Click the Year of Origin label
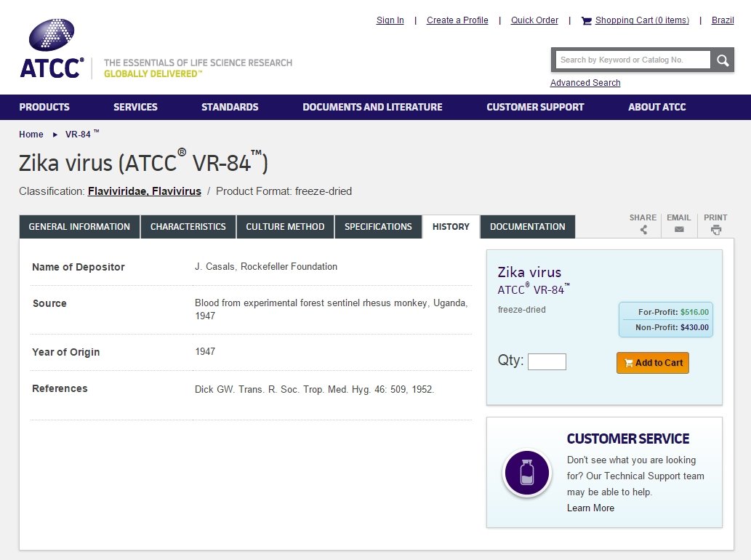Viewport: 751px width, 560px height. coord(65,352)
